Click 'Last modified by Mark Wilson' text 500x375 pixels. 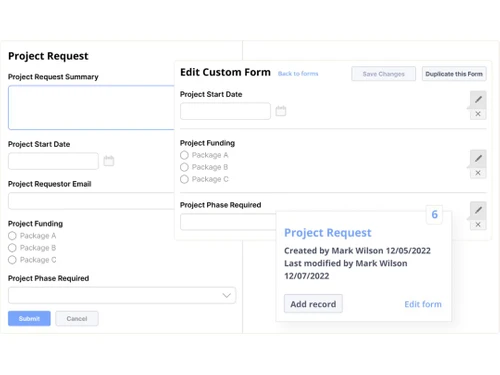pyautogui.click(x=346, y=263)
